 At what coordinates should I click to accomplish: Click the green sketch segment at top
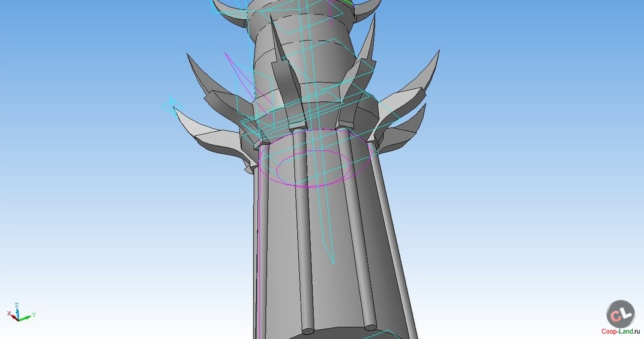(350, 2)
